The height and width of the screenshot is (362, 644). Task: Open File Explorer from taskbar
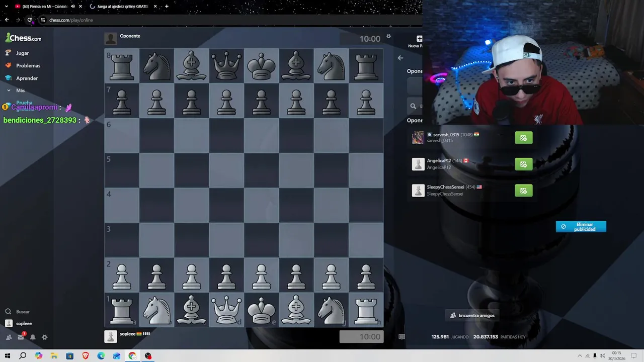coord(54,356)
